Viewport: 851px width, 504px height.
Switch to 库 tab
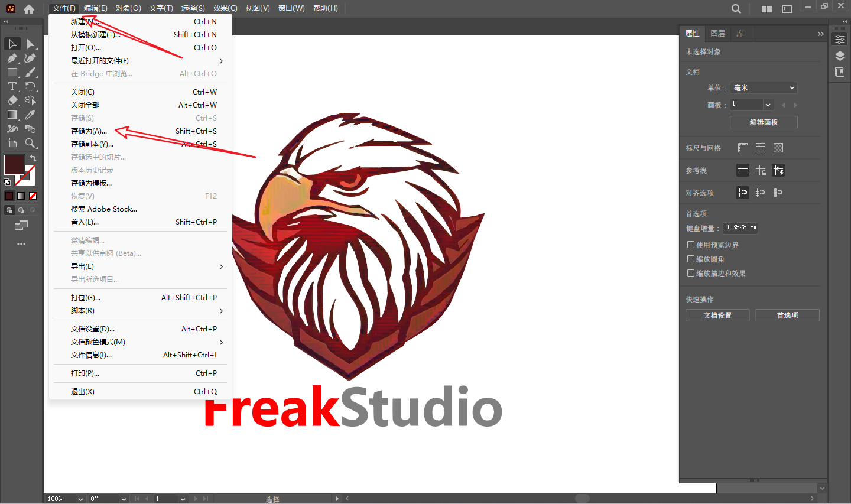click(740, 34)
